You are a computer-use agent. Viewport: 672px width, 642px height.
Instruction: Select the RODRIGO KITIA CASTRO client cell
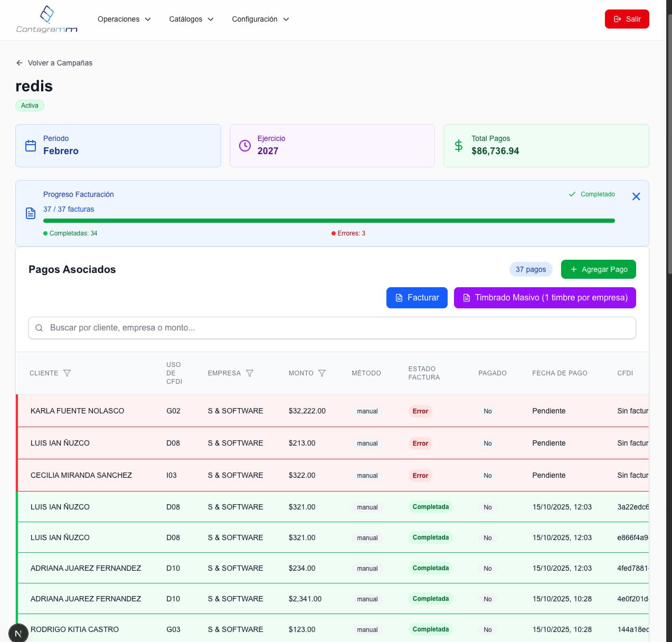(74, 629)
